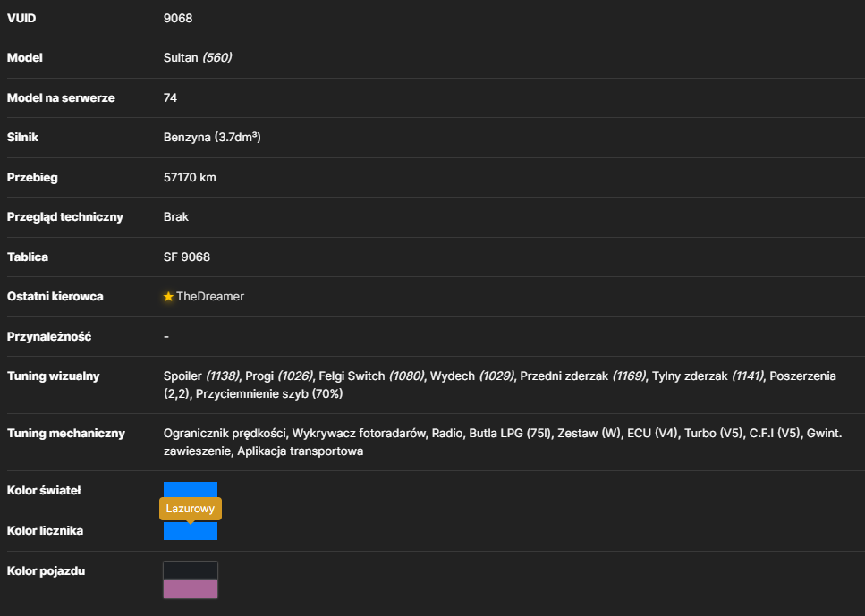Click the Przegląd techniczny value Brak

pyautogui.click(x=176, y=216)
